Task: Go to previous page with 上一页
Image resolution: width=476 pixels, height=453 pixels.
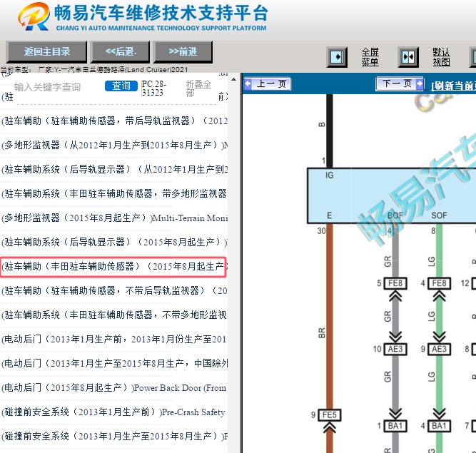Action: (267, 84)
